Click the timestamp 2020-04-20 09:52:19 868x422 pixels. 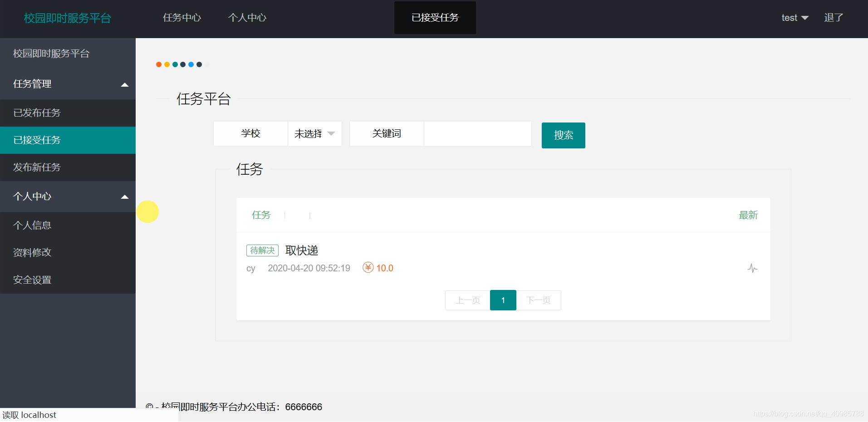pos(309,268)
